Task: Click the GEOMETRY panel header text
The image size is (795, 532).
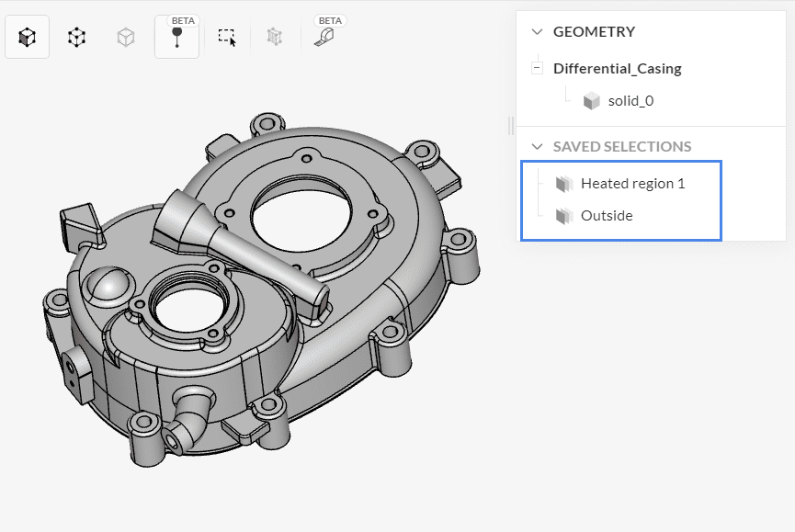Action: pos(594,31)
